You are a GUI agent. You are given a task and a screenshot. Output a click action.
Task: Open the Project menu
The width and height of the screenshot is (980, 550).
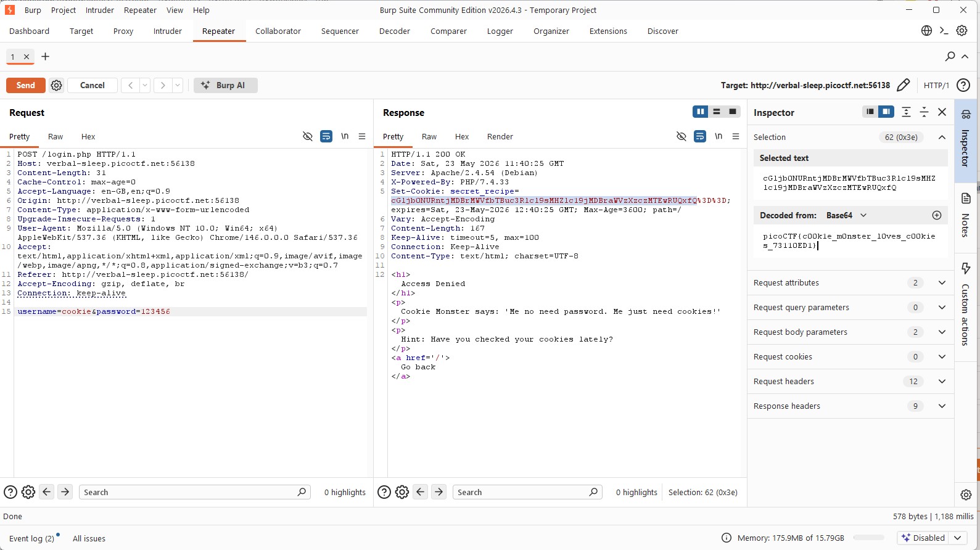(64, 10)
